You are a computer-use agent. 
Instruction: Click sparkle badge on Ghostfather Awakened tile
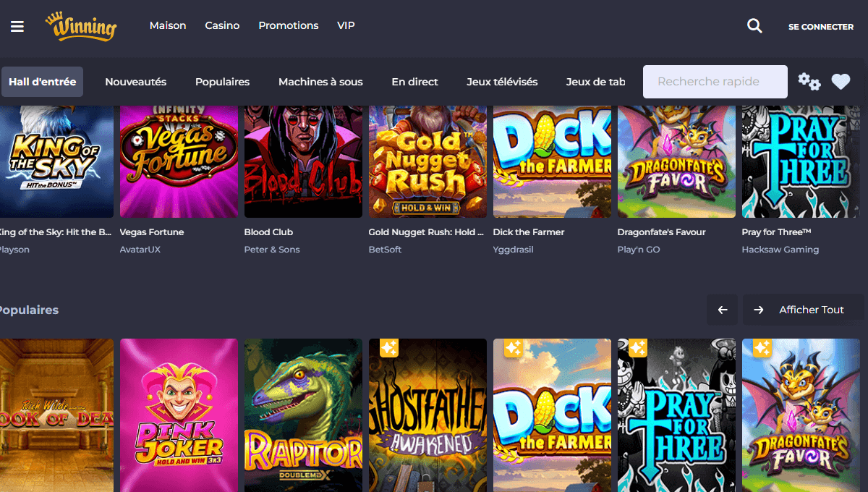[x=388, y=348]
